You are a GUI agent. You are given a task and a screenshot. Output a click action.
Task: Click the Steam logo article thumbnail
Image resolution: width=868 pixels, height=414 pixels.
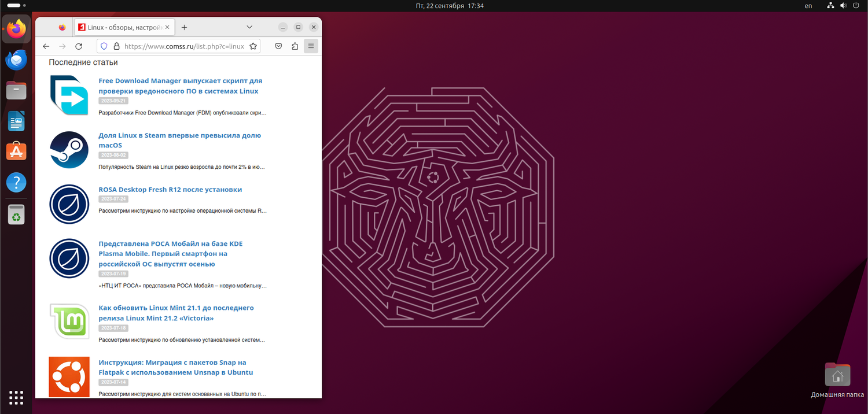69,150
